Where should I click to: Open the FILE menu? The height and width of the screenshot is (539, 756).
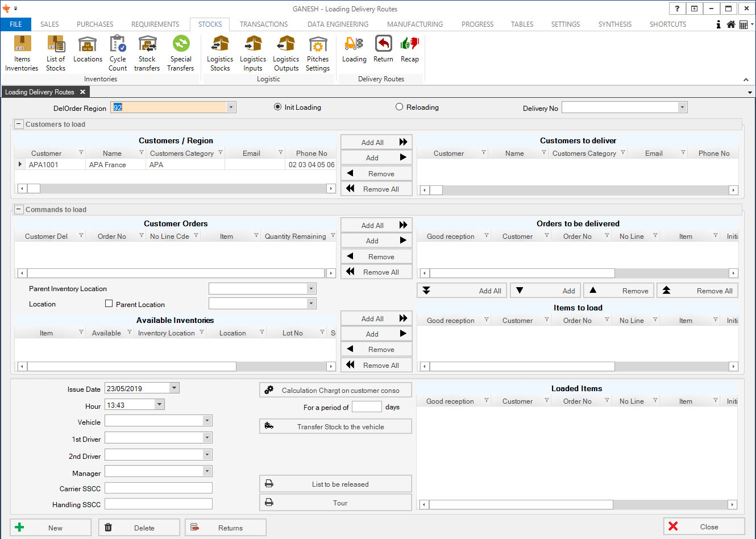click(16, 24)
